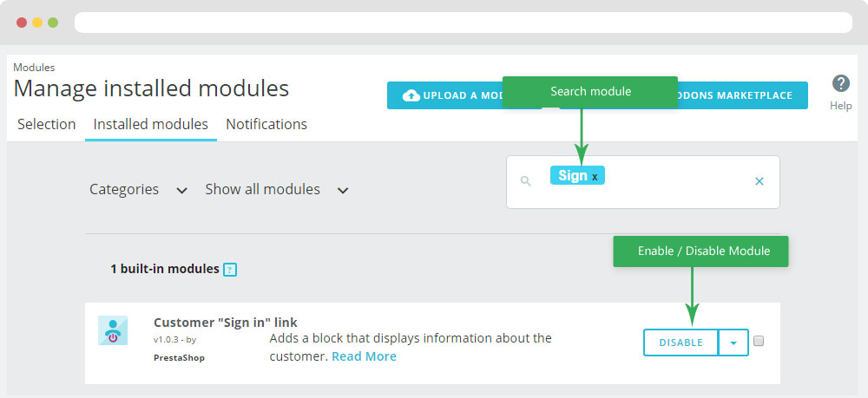The width and height of the screenshot is (868, 398).
Task: Maximize with the green window dot
Action: 53,23
